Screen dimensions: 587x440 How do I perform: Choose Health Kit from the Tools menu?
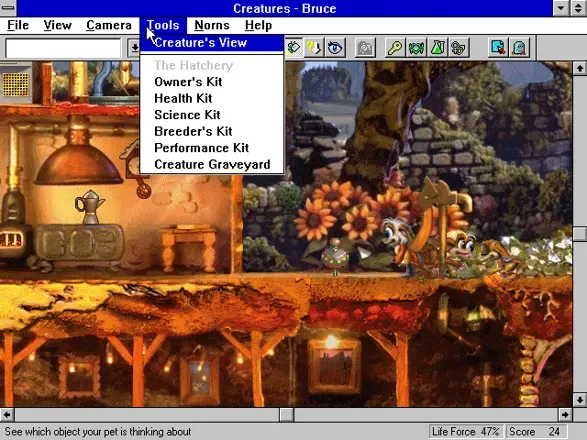tap(212, 98)
